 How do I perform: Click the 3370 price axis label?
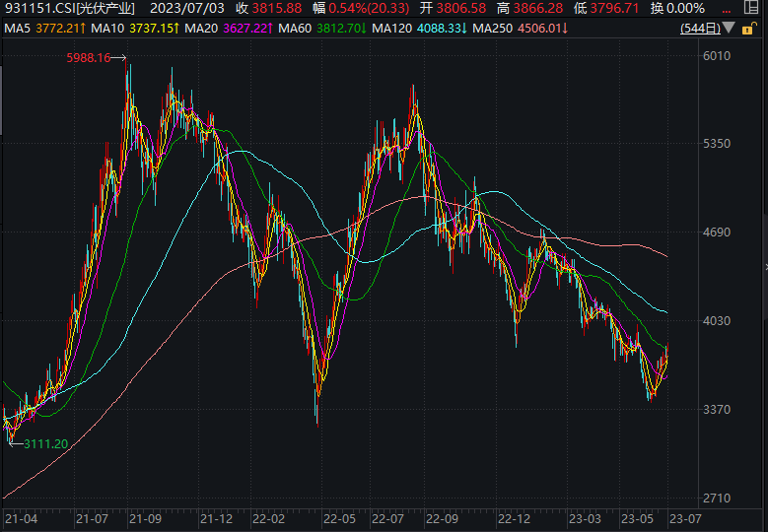coord(717,409)
